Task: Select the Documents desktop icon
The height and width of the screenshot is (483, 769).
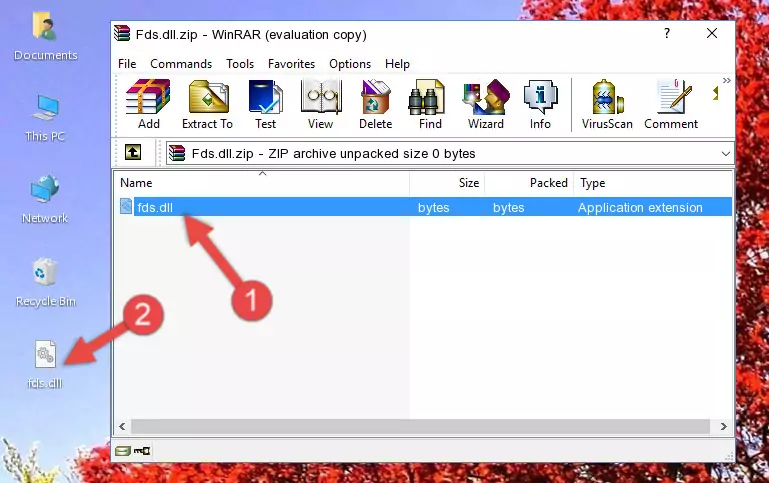Action: click(x=46, y=37)
